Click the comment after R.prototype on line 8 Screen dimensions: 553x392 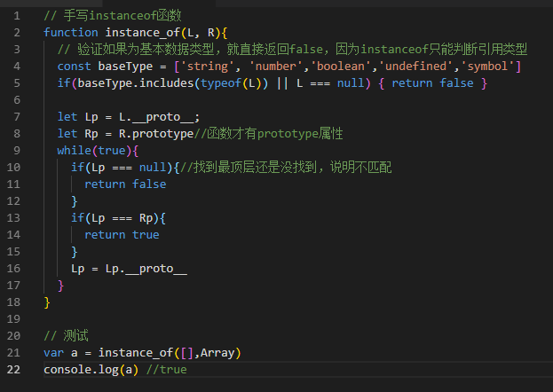point(268,134)
